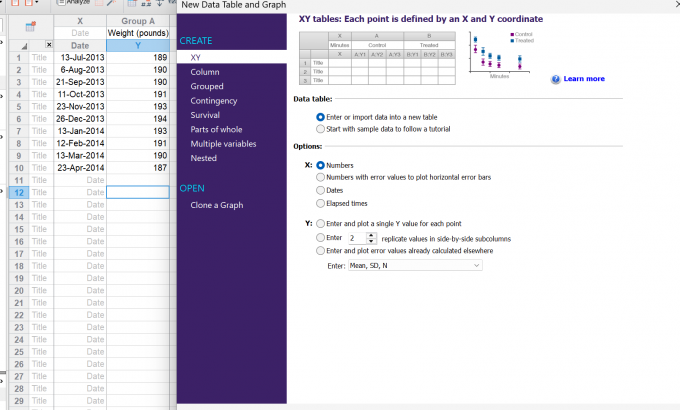The image size is (680, 410).
Task: Click the blue help icon beside Learn more
Action: [x=556, y=79]
